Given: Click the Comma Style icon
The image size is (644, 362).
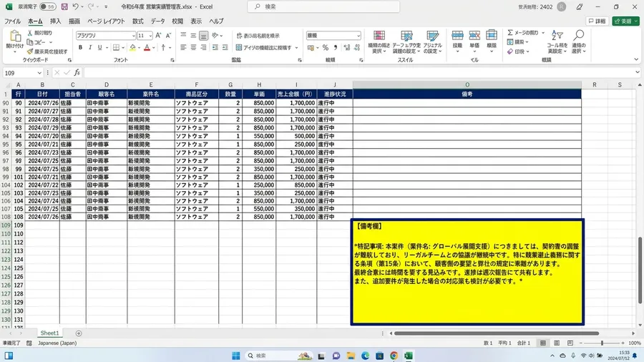Looking at the screenshot, I should point(336,48).
